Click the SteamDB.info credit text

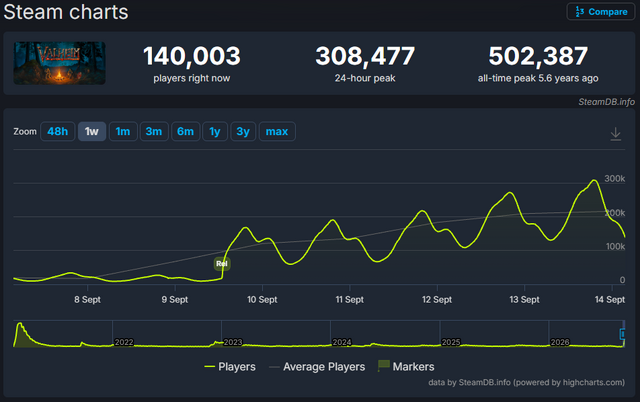[606, 102]
